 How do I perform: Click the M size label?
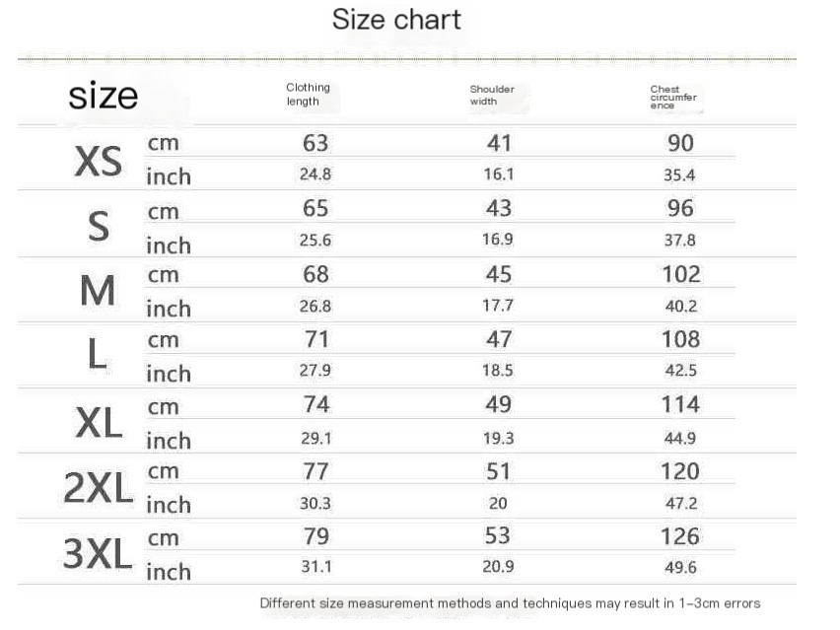[98, 291]
